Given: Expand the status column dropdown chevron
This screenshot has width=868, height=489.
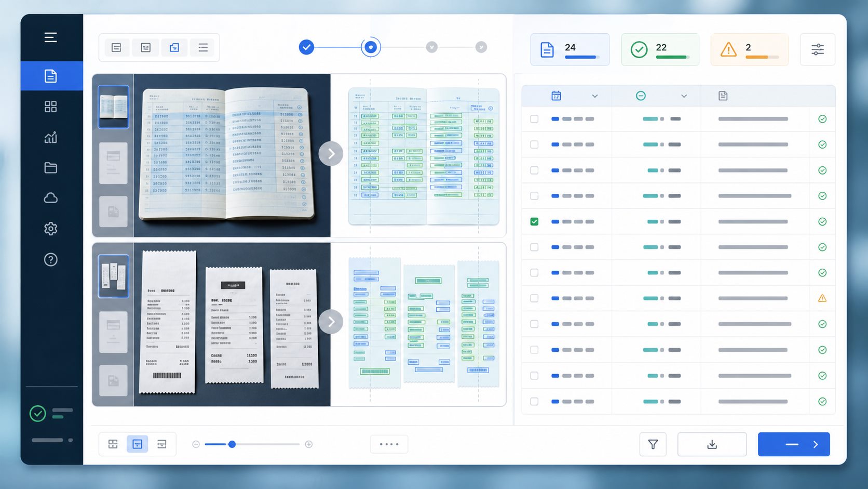Looking at the screenshot, I should coord(684,96).
